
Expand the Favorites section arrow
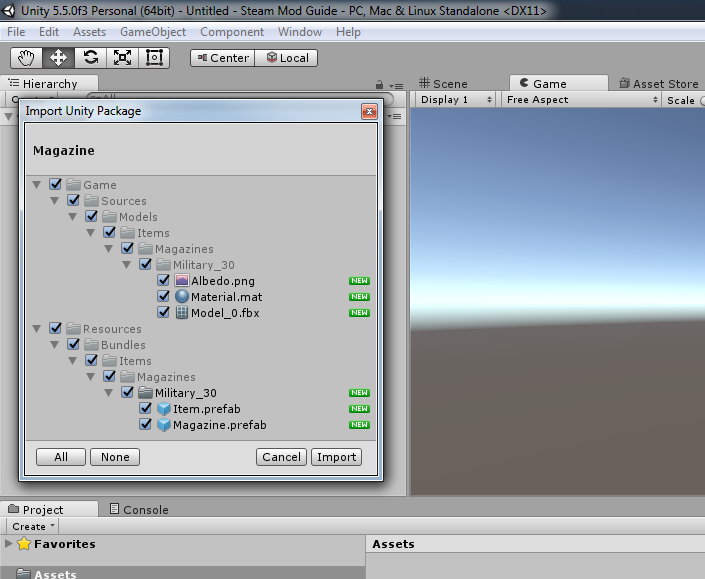(8, 543)
